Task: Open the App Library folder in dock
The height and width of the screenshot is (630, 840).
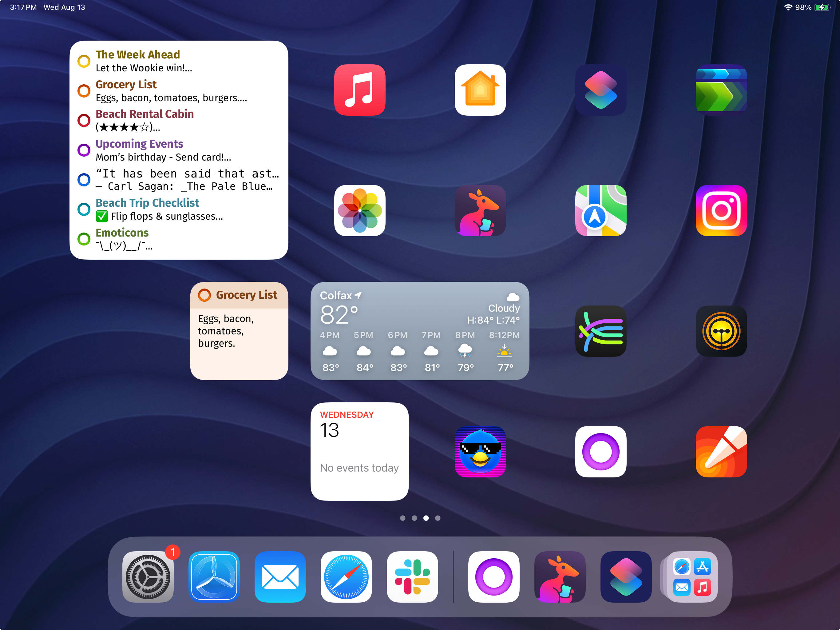Action: click(x=692, y=577)
